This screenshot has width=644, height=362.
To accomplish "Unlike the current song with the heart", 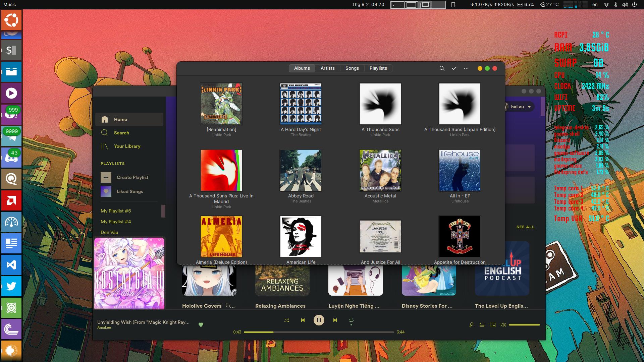I will (x=201, y=324).
